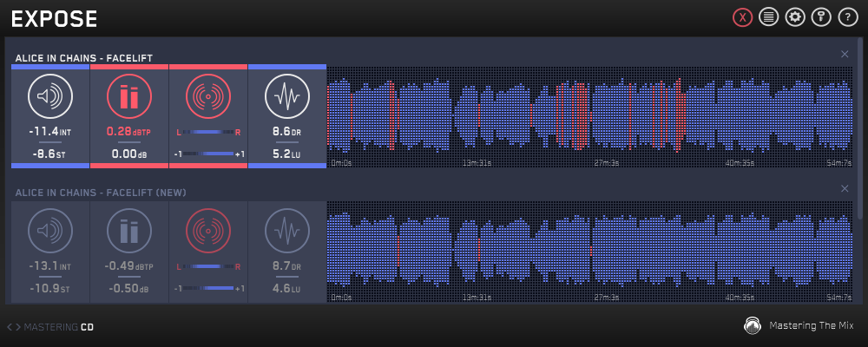This screenshot has height=347, width=868.
Task: Select the loudness speaker icon for Facelift
Action: pyautogui.click(x=50, y=95)
